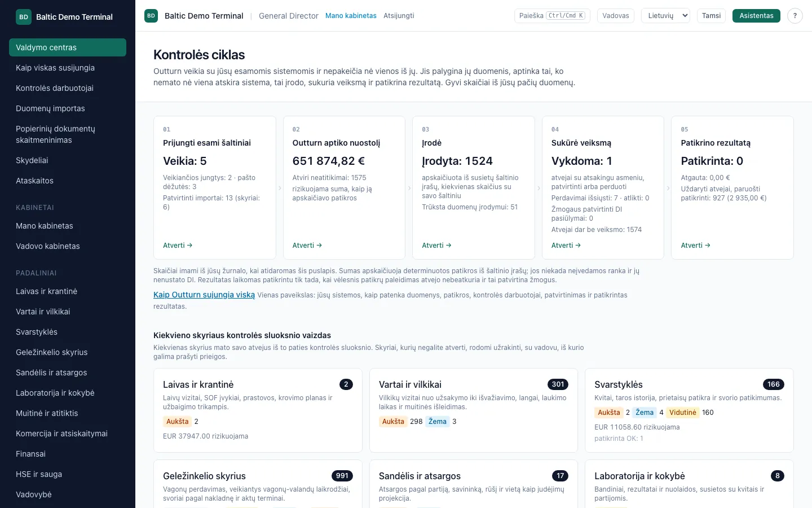
Task: Open Finansai sidebar item
Action: click(x=68, y=454)
